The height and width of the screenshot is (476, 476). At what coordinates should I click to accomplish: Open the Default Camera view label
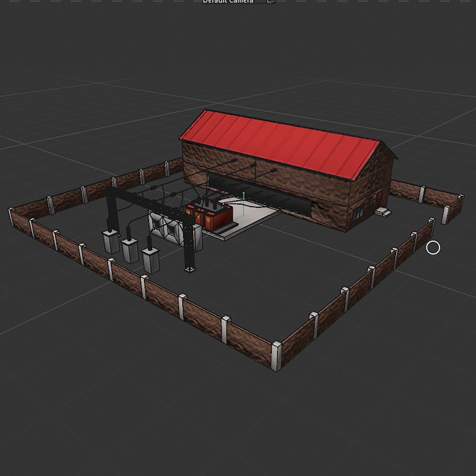(x=228, y=1)
